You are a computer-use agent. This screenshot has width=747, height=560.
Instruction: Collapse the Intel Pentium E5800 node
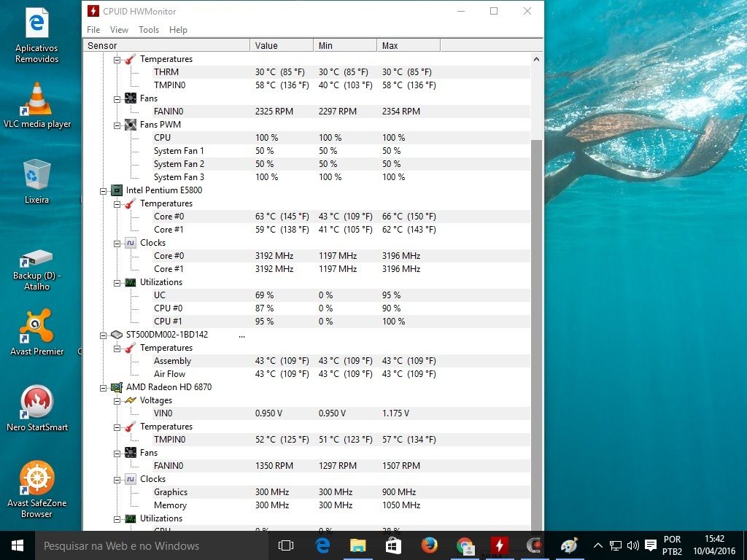coord(104,191)
